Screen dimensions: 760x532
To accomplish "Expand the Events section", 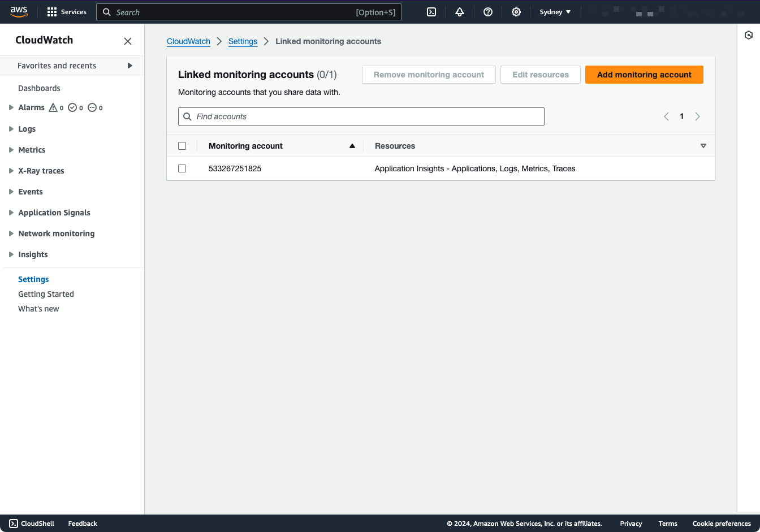I will pos(11,192).
